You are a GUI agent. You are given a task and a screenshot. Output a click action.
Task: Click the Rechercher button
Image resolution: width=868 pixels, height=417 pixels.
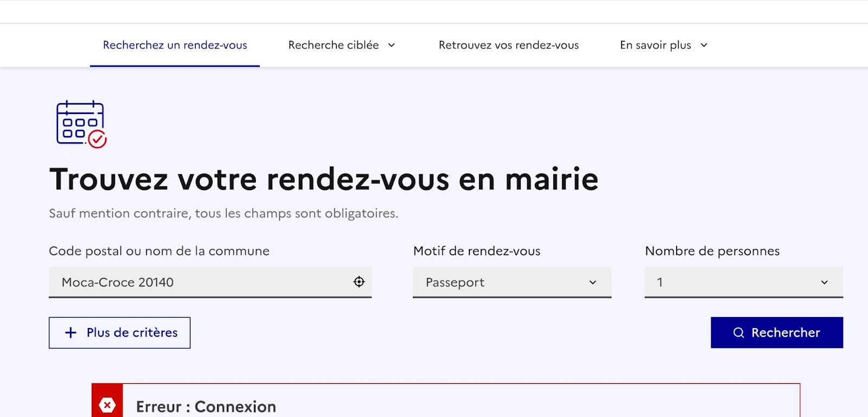777,333
